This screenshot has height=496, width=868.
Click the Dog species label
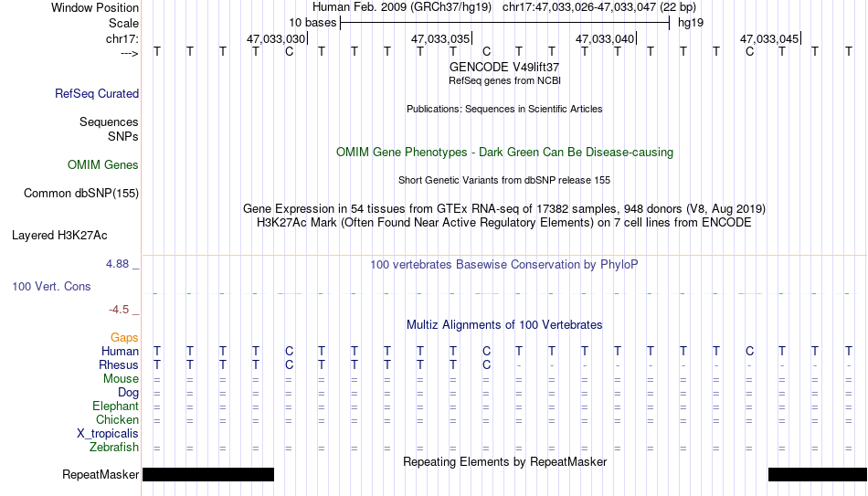click(129, 393)
